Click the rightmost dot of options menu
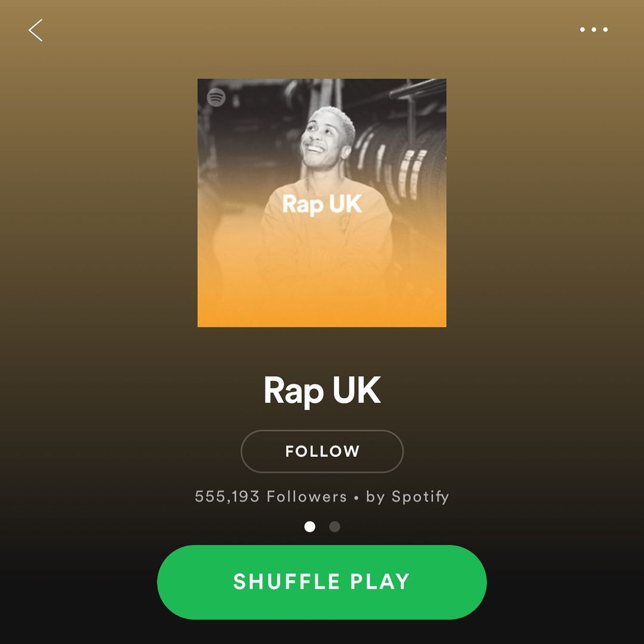 605,29
